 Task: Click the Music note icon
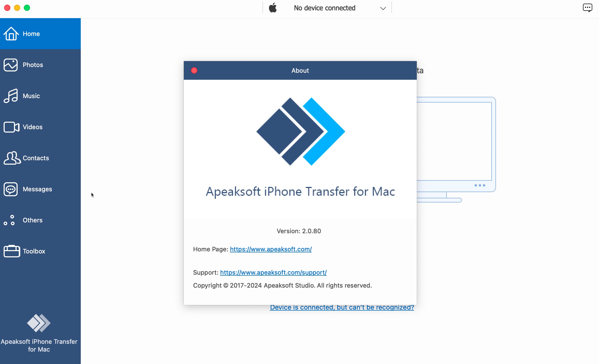pyautogui.click(x=11, y=96)
